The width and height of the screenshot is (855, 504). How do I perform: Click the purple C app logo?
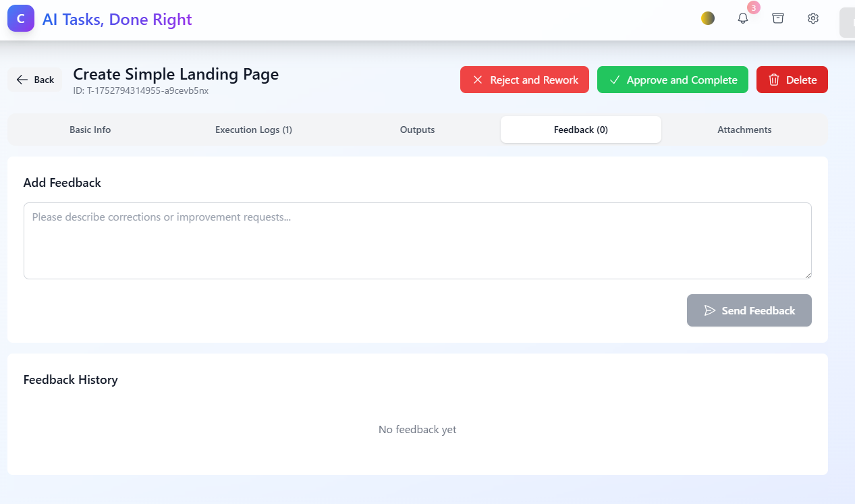21,19
